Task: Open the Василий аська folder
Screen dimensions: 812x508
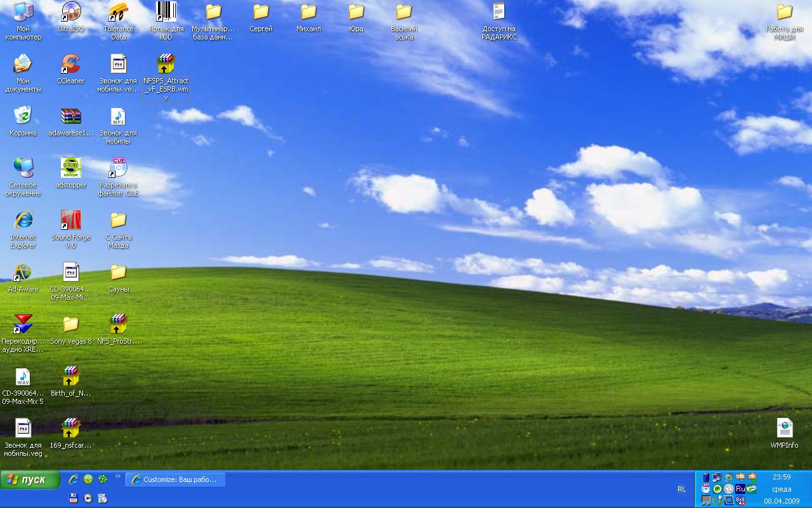Action: point(403,21)
